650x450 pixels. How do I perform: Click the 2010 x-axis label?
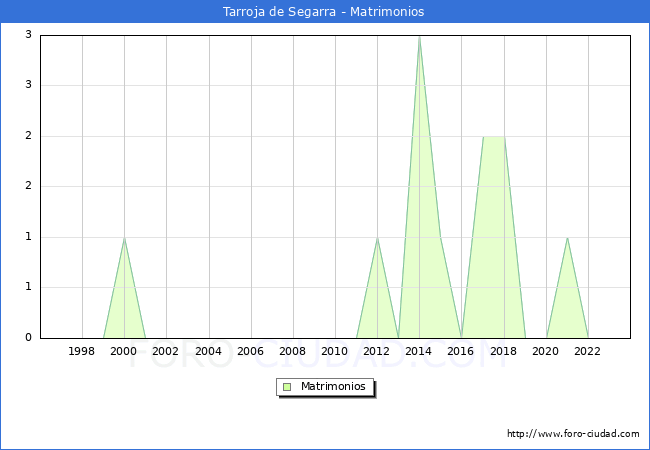(x=335, y=351)
